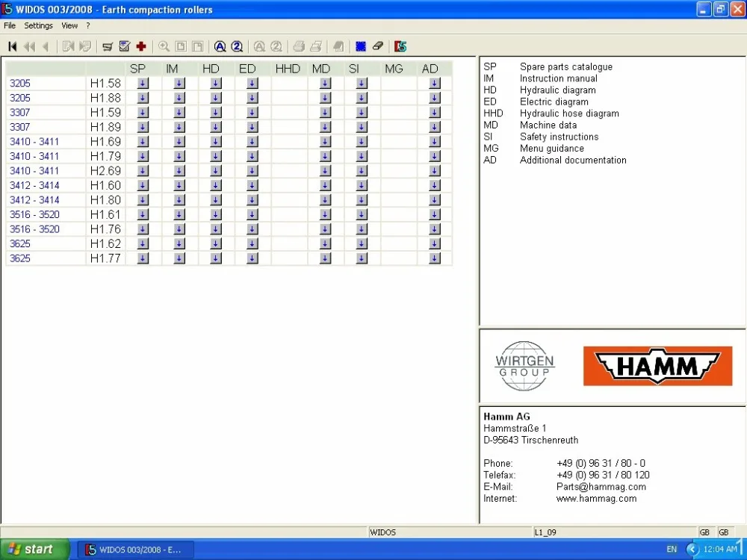Open the shopping cart toolbar icon
747x560 pixels.
coord(107,46)
